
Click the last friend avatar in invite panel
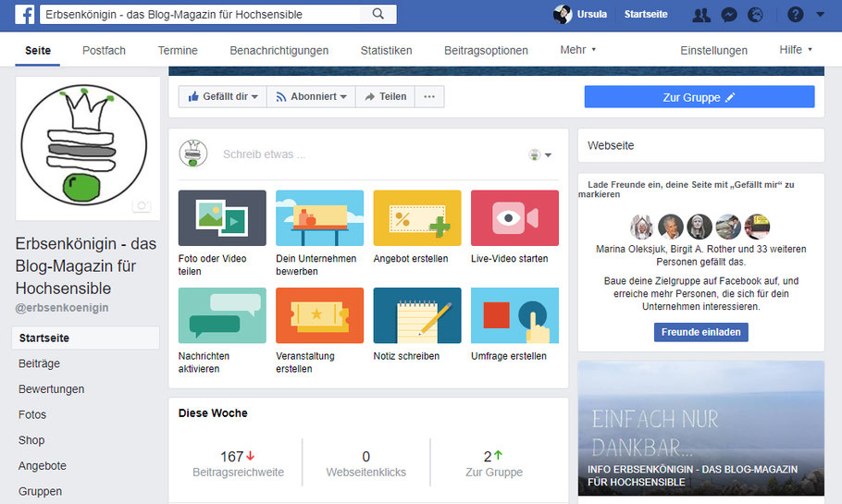[x=758, y=227]
